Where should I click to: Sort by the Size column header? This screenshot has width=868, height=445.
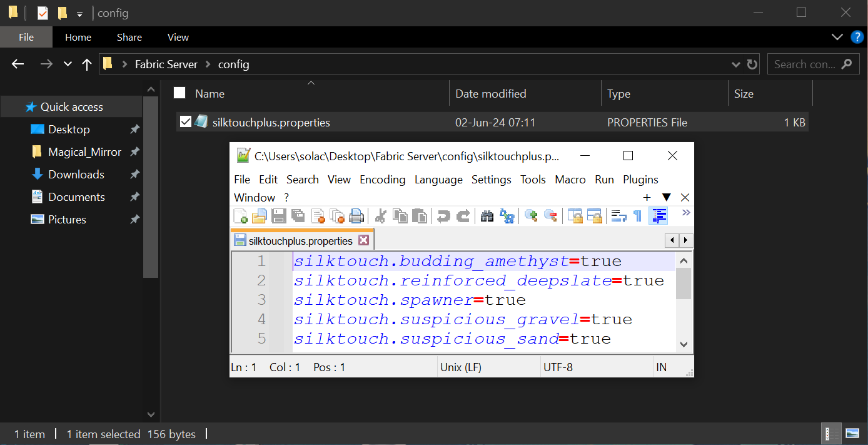point(770,93)
